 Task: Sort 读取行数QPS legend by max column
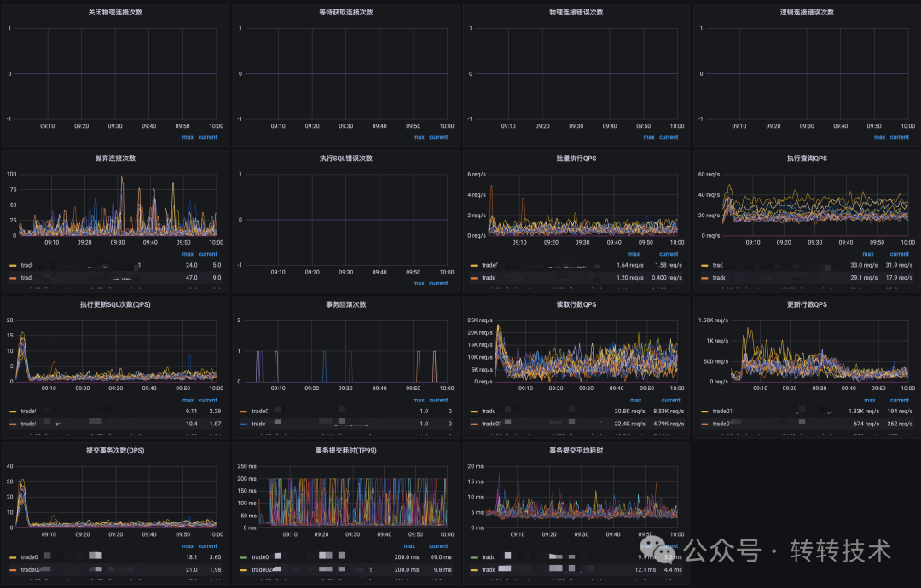tap(635, 401)
